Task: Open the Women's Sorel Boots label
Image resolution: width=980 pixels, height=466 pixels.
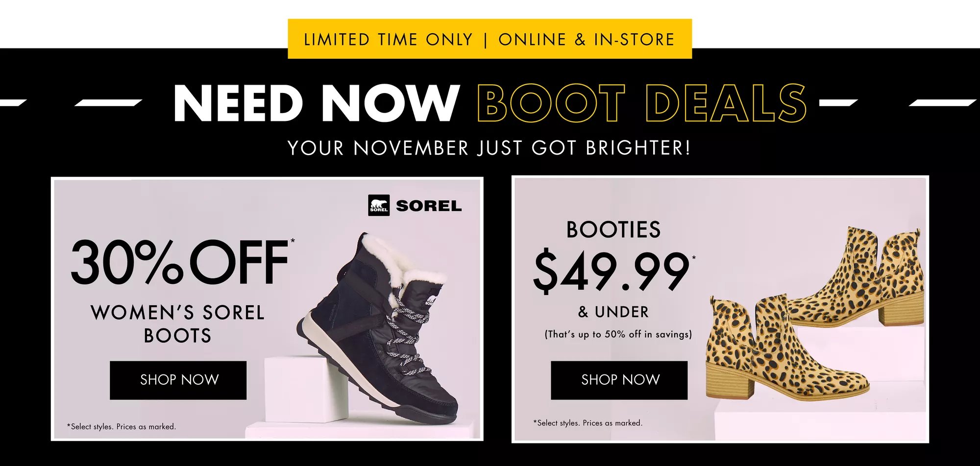Action: click(x=177, y=324)
